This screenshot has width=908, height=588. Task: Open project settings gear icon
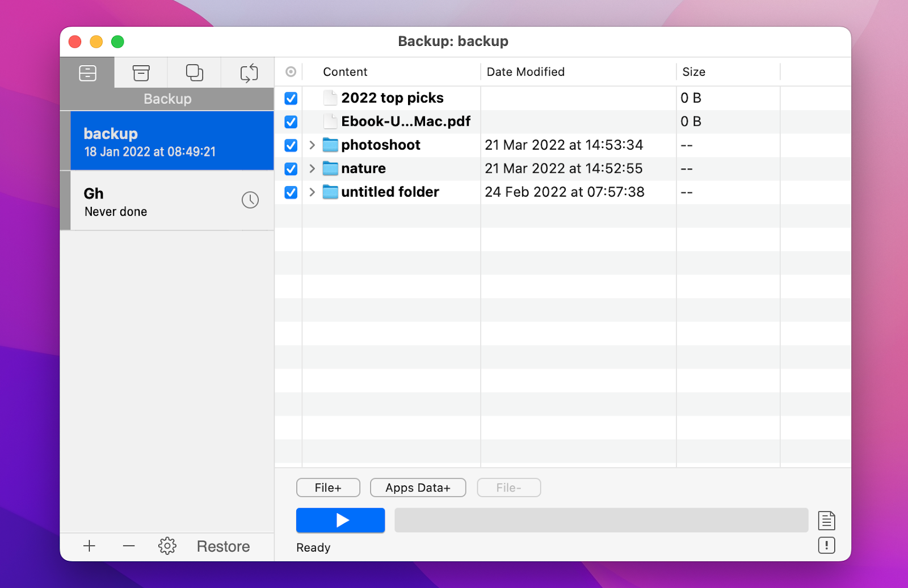pyautogui.click(x=167, y=546)
